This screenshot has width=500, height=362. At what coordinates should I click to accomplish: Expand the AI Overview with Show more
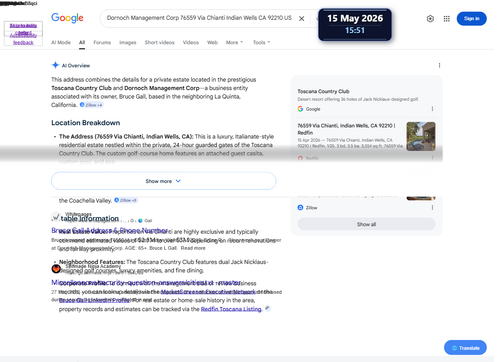click(x=163, y=181)
